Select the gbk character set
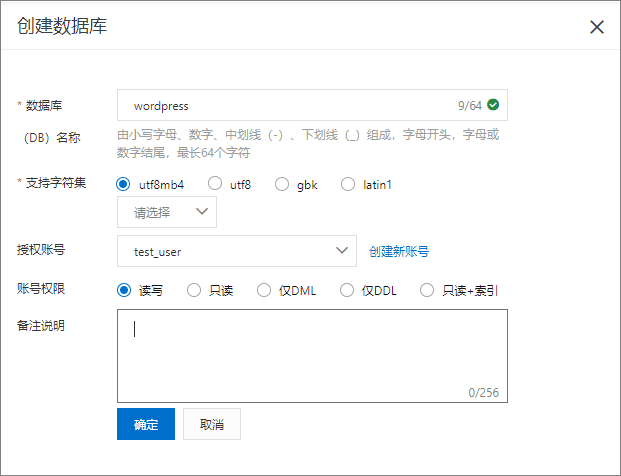Image resolution: width=621 pixels, height=476 pixels. coord(282,184)
